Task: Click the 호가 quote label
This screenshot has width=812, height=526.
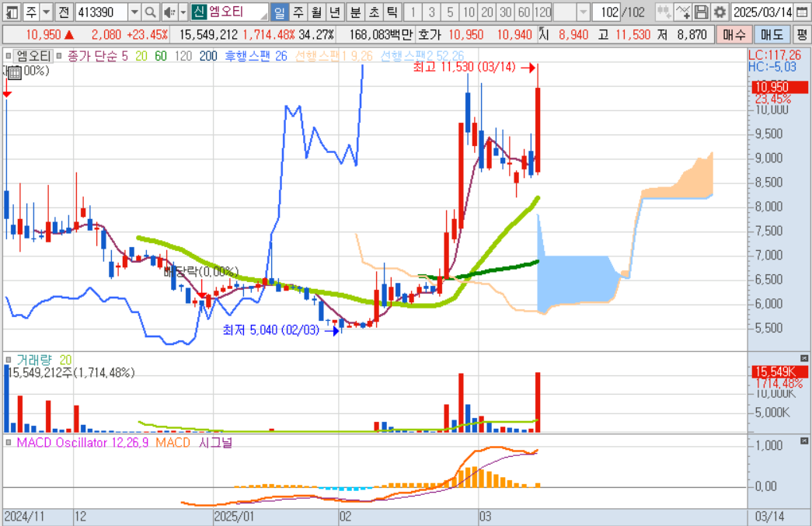Action: [430, 35]
